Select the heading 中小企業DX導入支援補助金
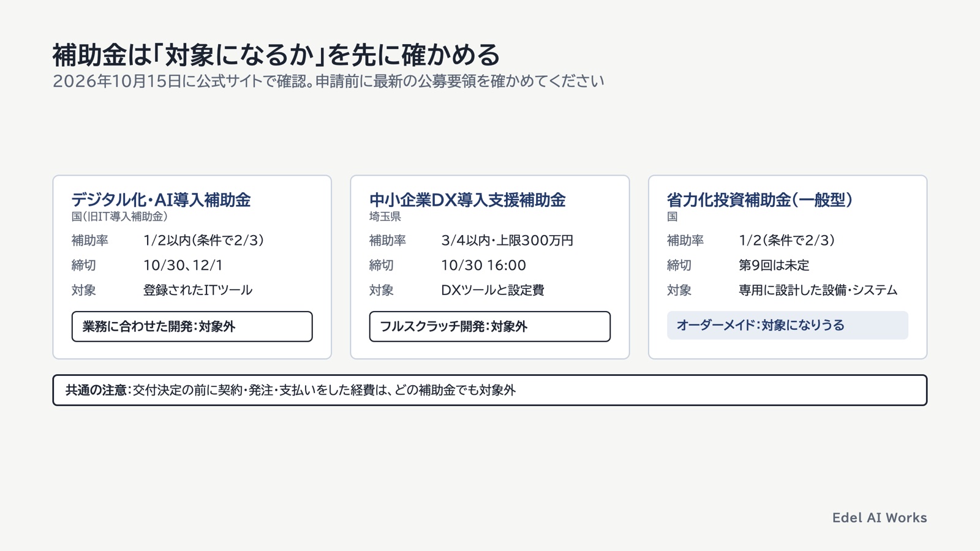980x551 pixels. 467,200
